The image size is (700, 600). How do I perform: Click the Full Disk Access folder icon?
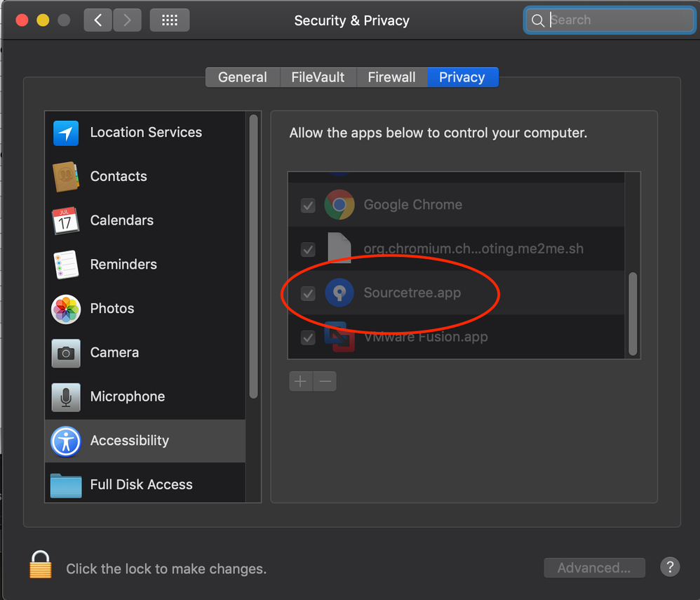point(66,486)
